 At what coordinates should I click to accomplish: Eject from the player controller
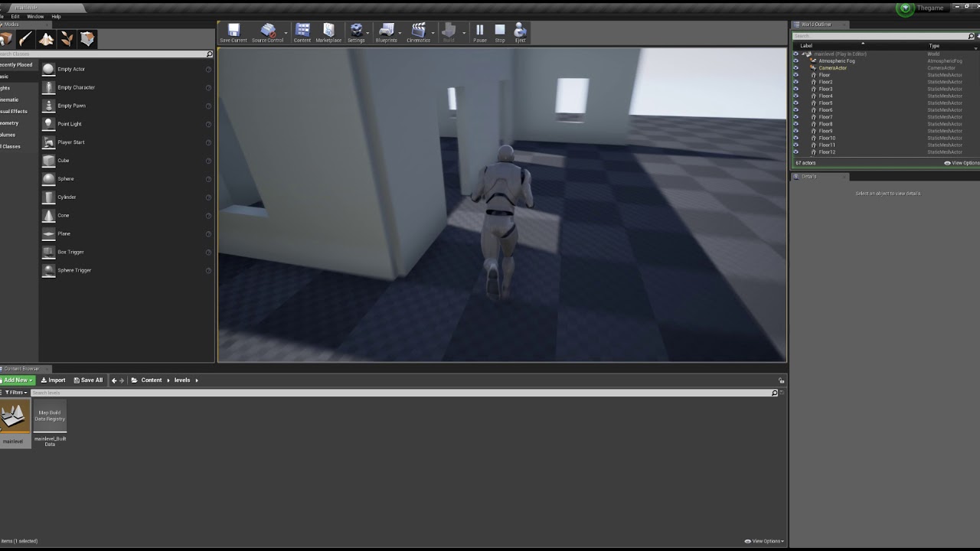521,32
